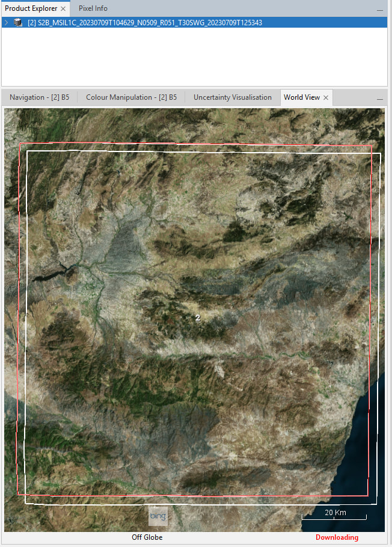Click the product icon beside S2B_MSIL1C
Viewport: 392px width, 547px height.
click(x=18, y=23)
